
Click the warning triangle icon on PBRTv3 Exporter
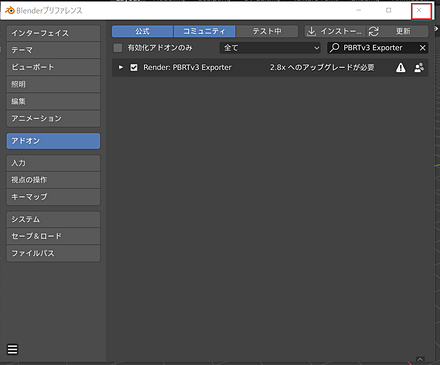tap(401, 68)
